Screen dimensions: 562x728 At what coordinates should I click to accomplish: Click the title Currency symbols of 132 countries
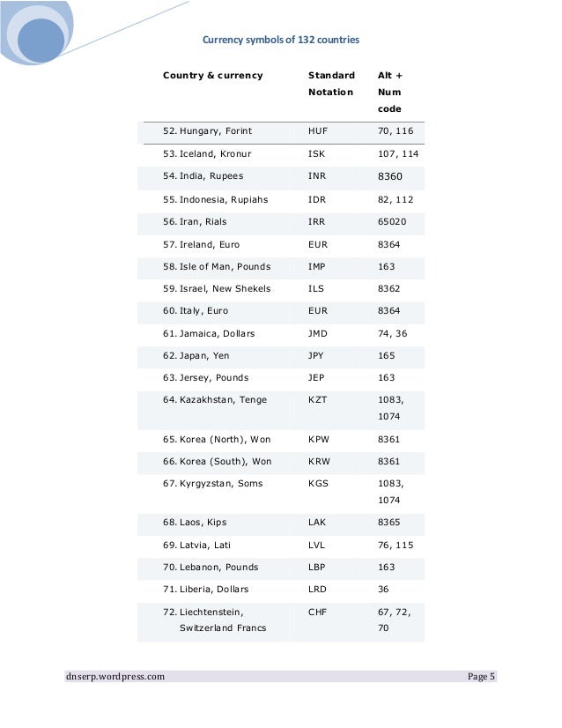(281, 40)
